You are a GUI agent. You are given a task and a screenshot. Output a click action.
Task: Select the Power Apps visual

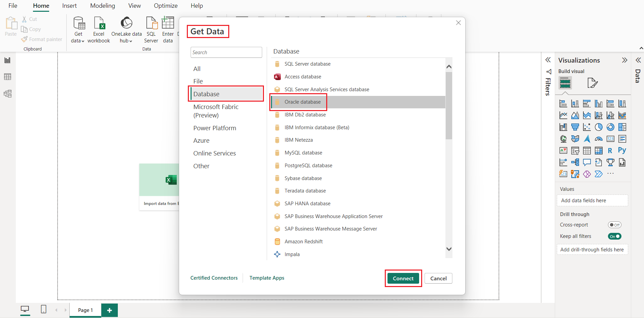587,174
